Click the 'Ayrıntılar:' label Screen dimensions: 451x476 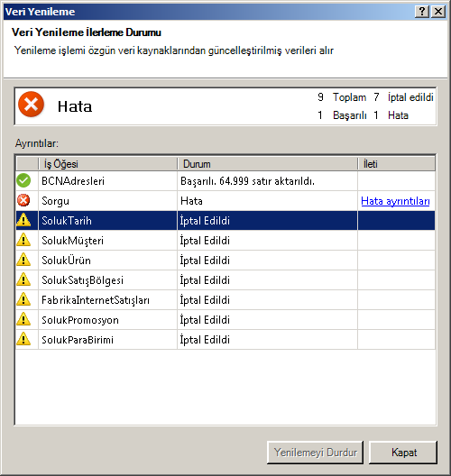click(37, 143)
